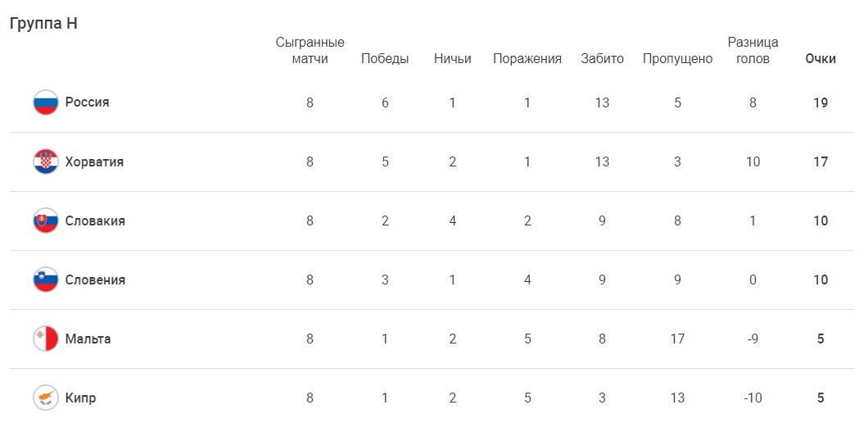Click Russia's 19 points value
The height and width of the screenshot is (432, 868).
coord(821,102)
